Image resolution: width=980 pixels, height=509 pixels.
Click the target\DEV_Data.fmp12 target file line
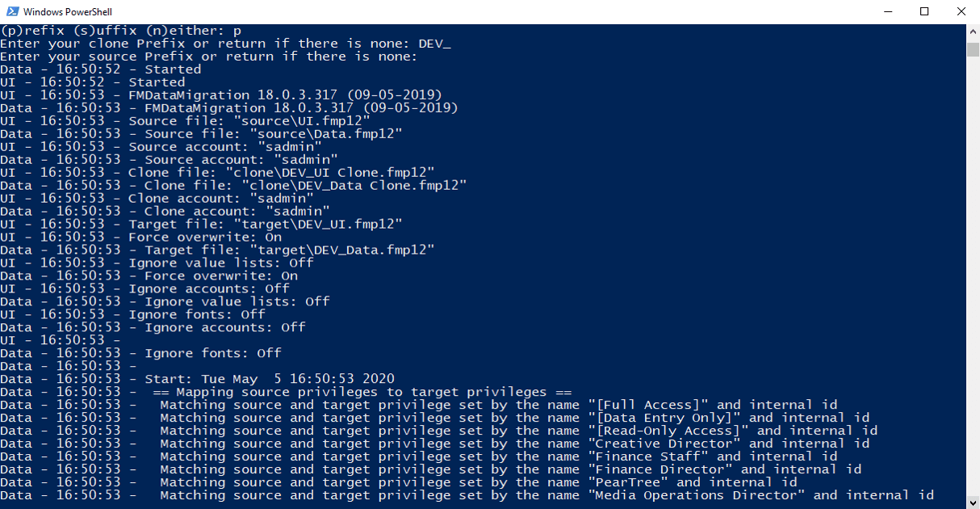click(x=218, y=250)
